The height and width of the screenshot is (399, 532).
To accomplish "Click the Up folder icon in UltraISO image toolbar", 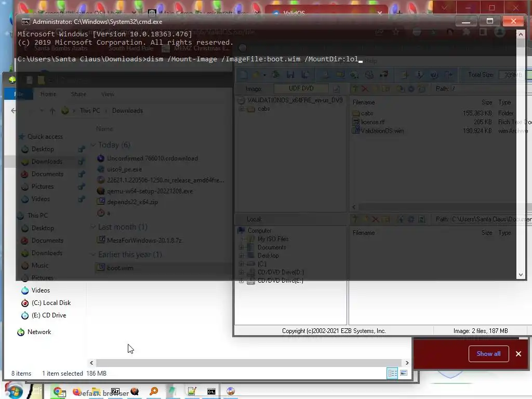I will pos(355,89).
